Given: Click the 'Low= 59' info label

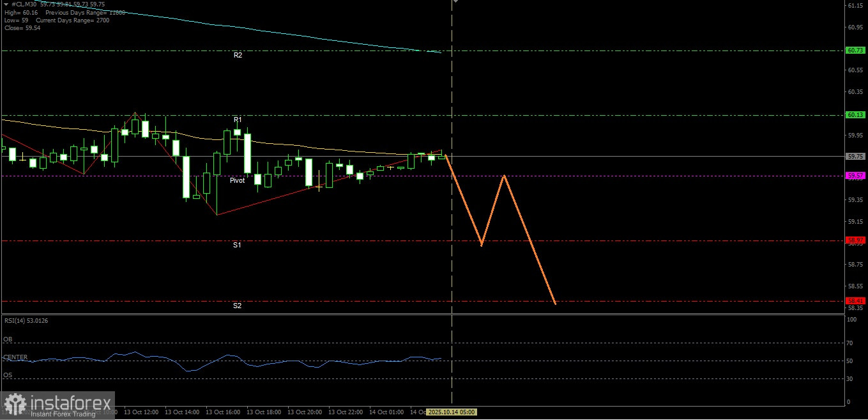Looking at the screenshot, I should tap(17, 20).
